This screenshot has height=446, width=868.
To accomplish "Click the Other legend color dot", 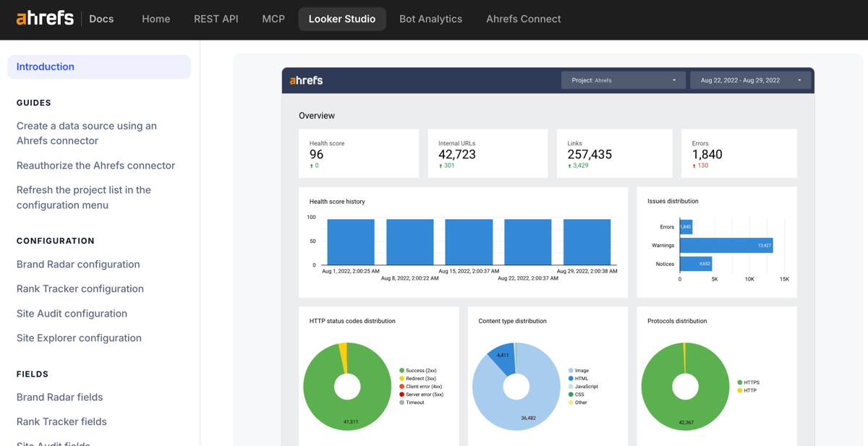I will (571, 403).
